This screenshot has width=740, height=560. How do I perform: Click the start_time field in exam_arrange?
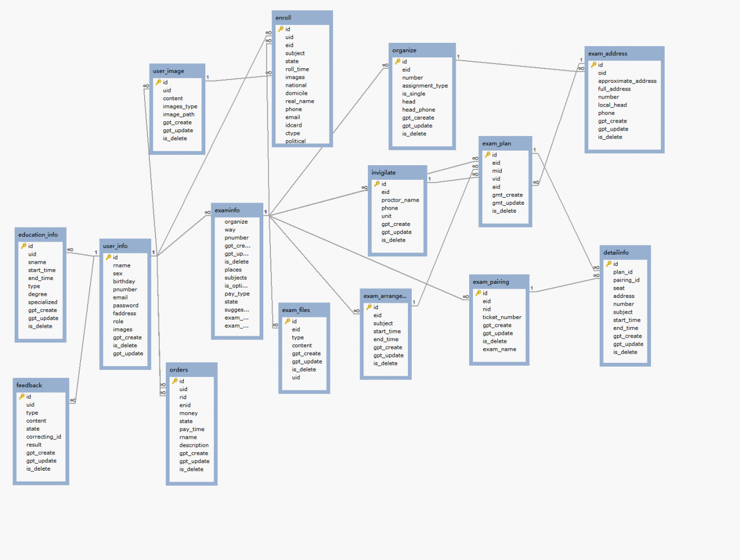pos(387,331)
